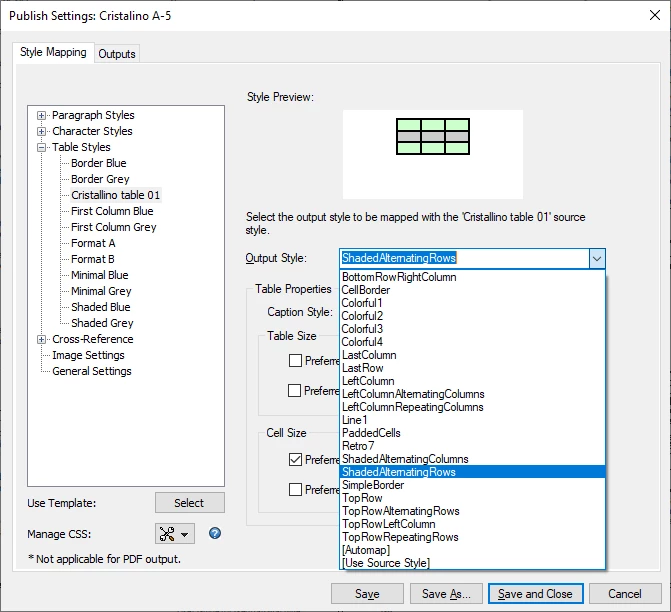Choose highlighted ShadedAlternatingRows list entry
Screen dimensions: 671x612
[472, 472]
